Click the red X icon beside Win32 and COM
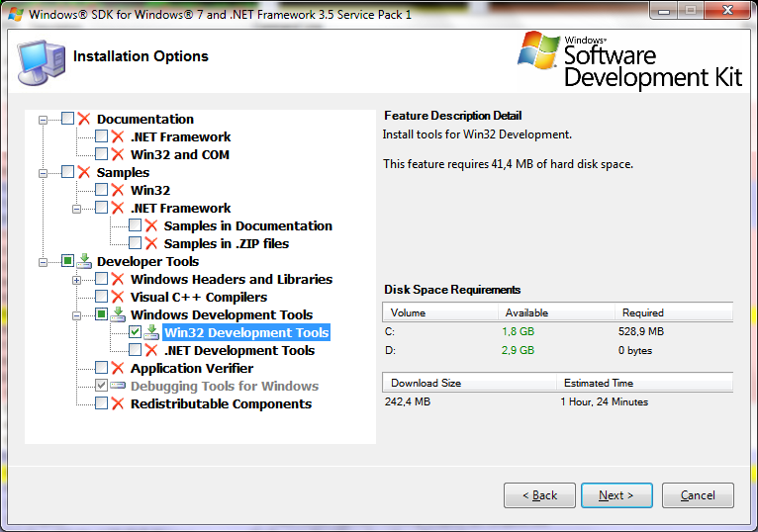 118,154
